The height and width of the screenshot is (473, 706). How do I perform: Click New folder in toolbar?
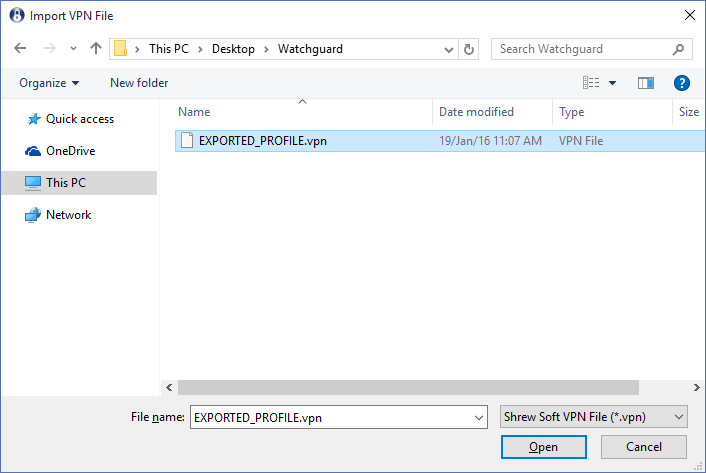pyautogui.click(x=139, y=83)
